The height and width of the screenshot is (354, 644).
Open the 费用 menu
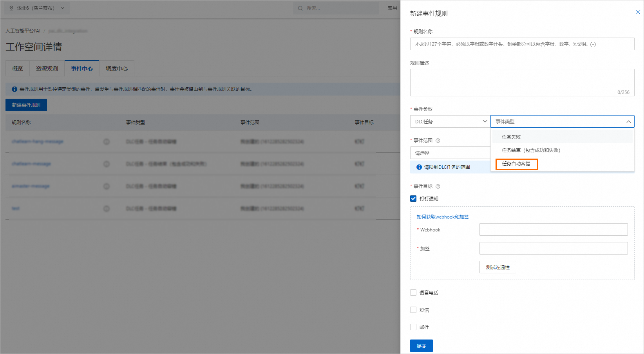[393, 8]
